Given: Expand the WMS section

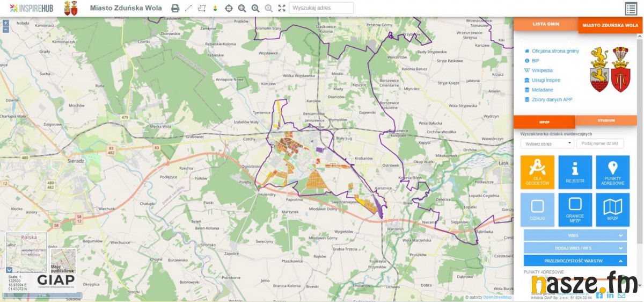Looking at the screenshot, I should [575, 235].
